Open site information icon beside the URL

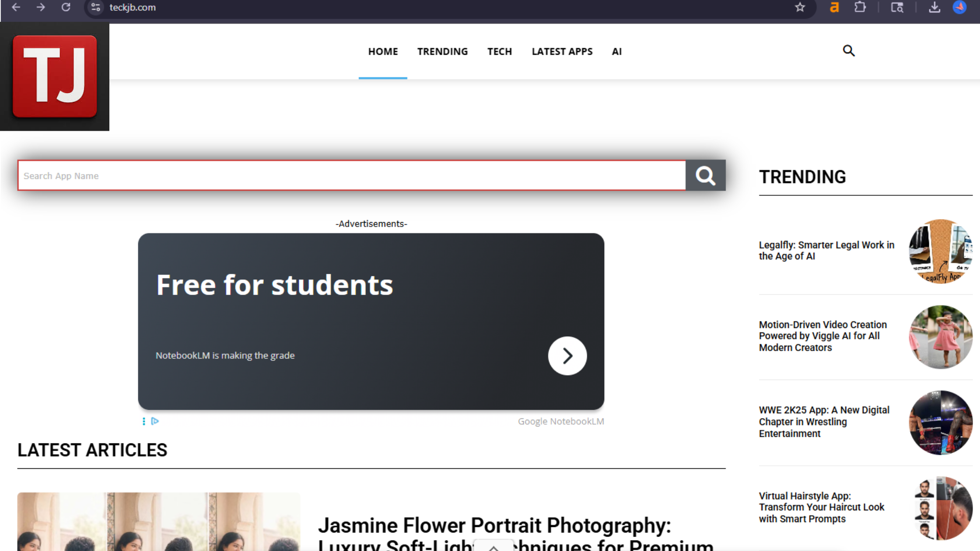tap(96, 7)
